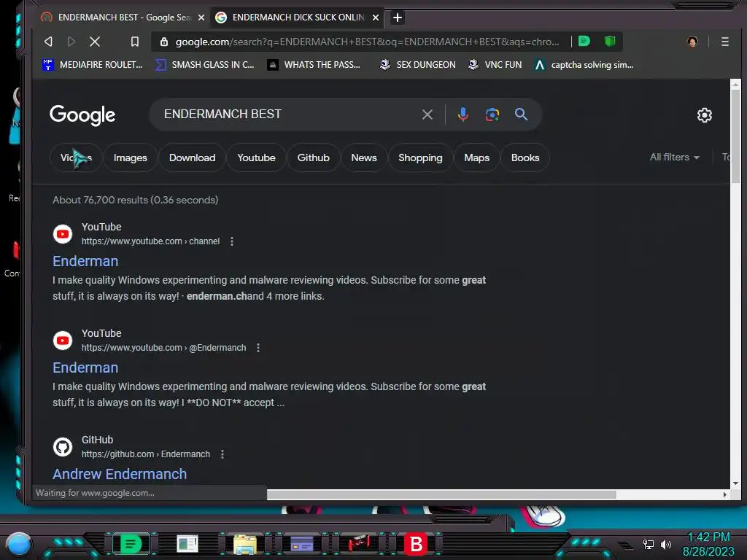Viewport: 747px width, 560px height.
Task: Click the horizontal scrollbar right arrow
Action: point(724,495)
